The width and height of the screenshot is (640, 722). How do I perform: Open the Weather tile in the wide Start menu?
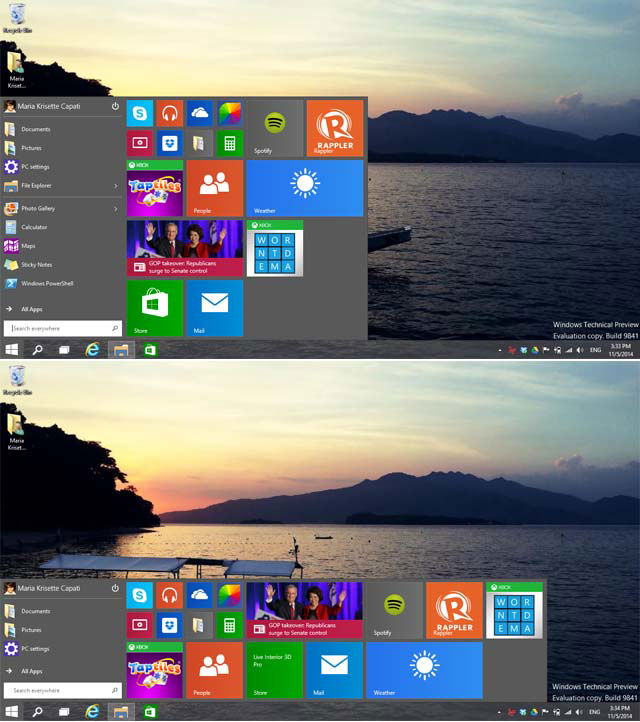click(425, 670)
